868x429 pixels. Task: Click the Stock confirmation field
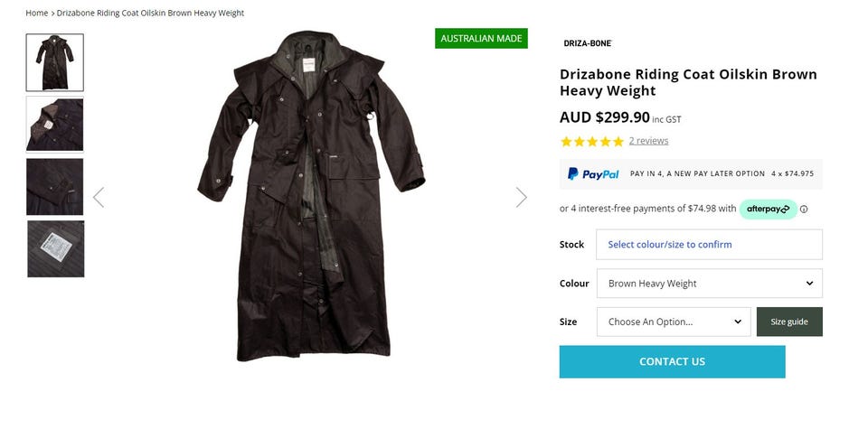[710, 245]
